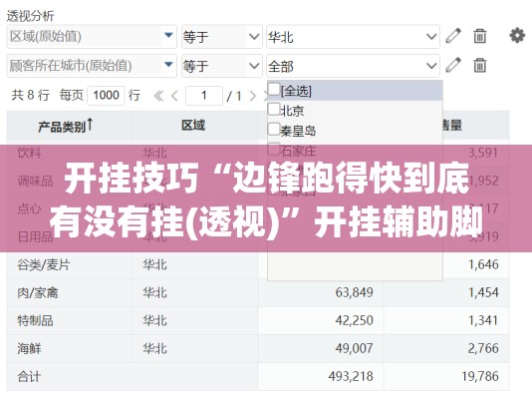532x398 pixels.
Task: Click the total quantity 19,786
Action: [480, 376]
